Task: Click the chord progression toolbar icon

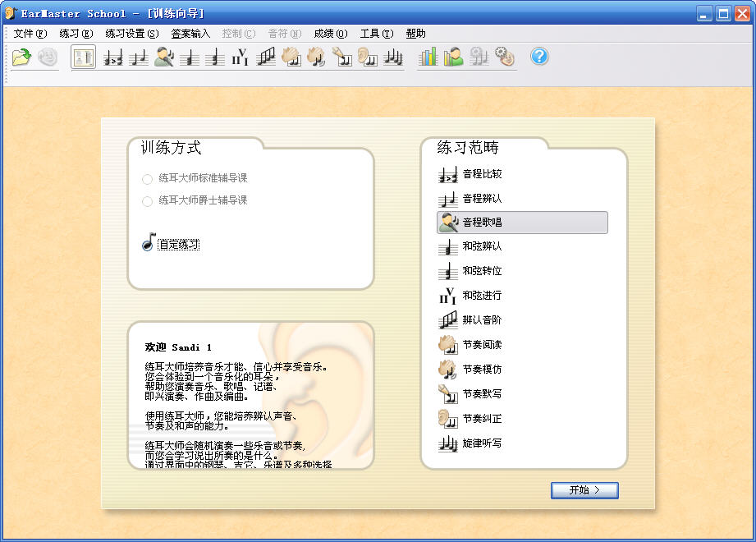Action: point(240,57)
